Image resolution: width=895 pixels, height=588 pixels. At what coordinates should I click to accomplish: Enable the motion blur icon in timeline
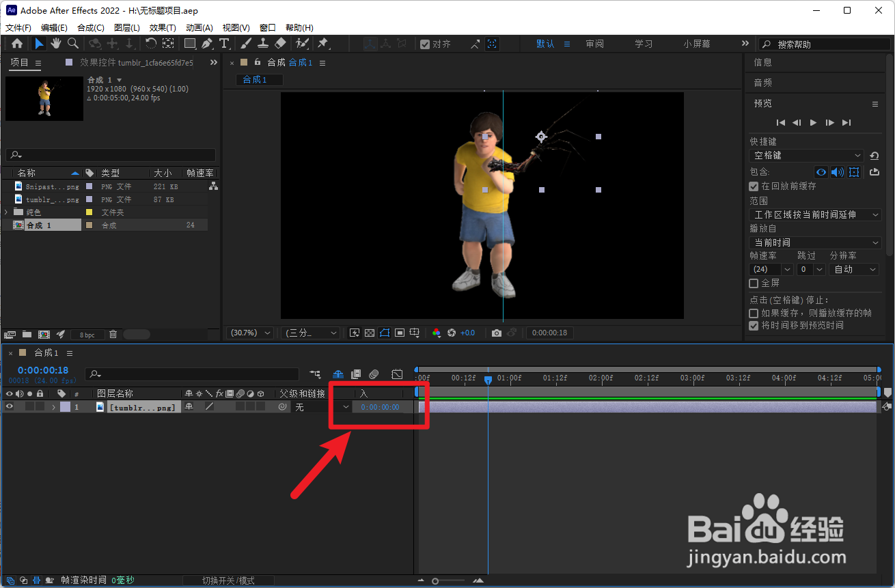tap(374, 374)
